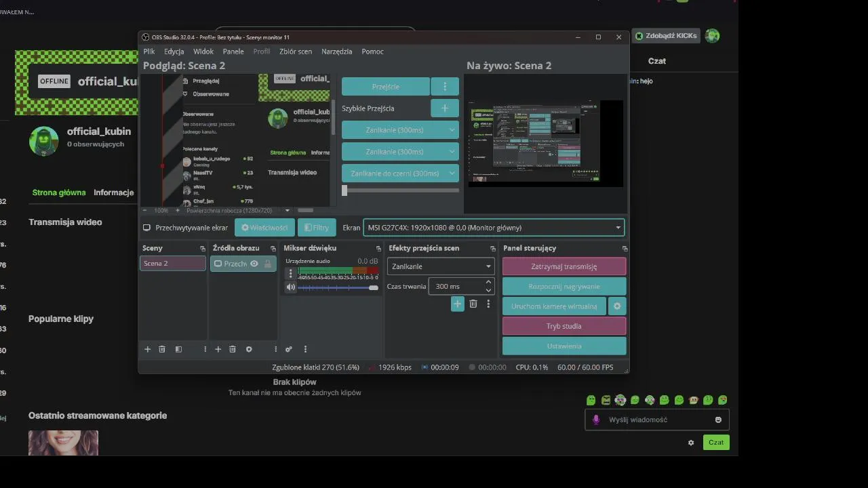Screen dimensions: 868x488
Task: Pop out the Efekty przejścia scen dock
Action: click(493, 249)
